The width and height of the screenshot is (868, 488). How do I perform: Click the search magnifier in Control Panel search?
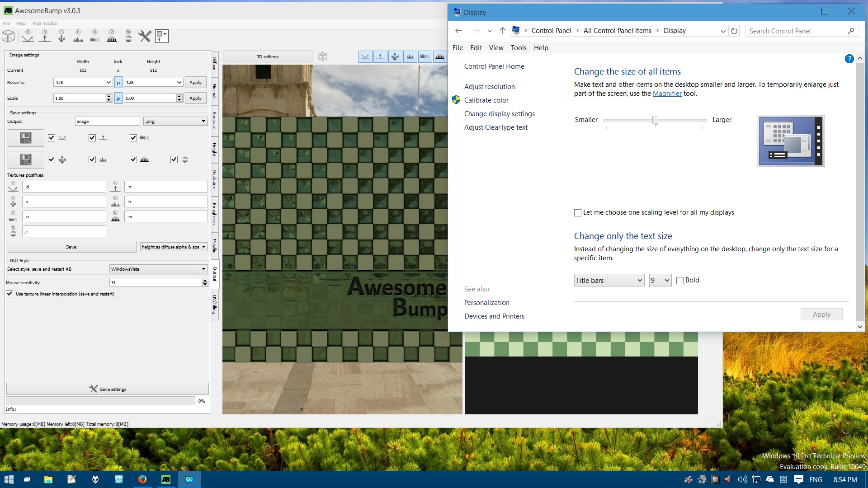tap(851, 31)
